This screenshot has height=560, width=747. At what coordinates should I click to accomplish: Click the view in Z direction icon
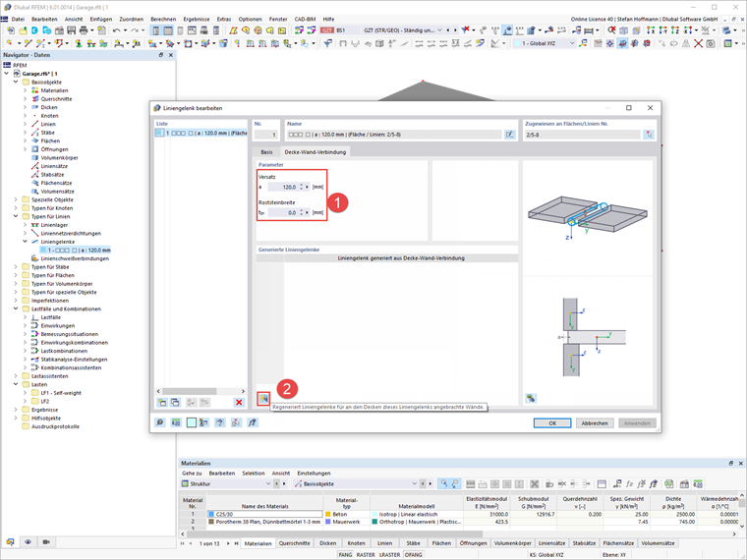[x=674, y=30]
